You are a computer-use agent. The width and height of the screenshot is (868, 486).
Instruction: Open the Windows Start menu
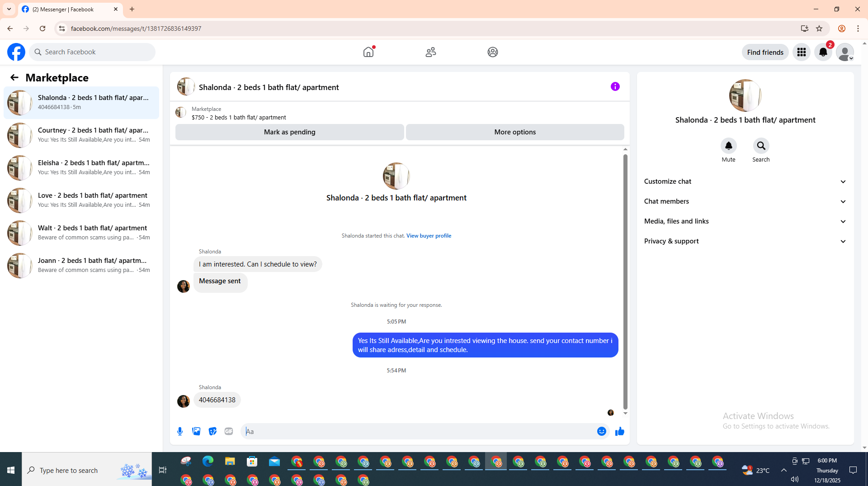coord(11,470)
